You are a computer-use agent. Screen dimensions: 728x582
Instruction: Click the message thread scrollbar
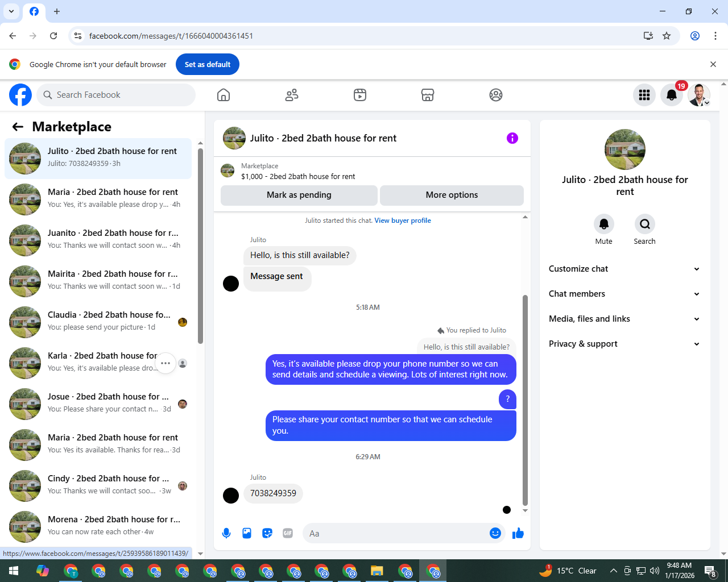click(525, 400)
